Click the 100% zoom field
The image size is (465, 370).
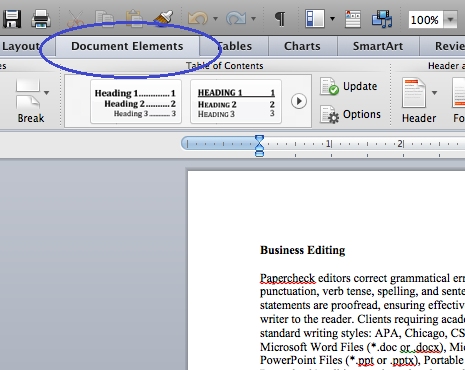coord(426,20)
